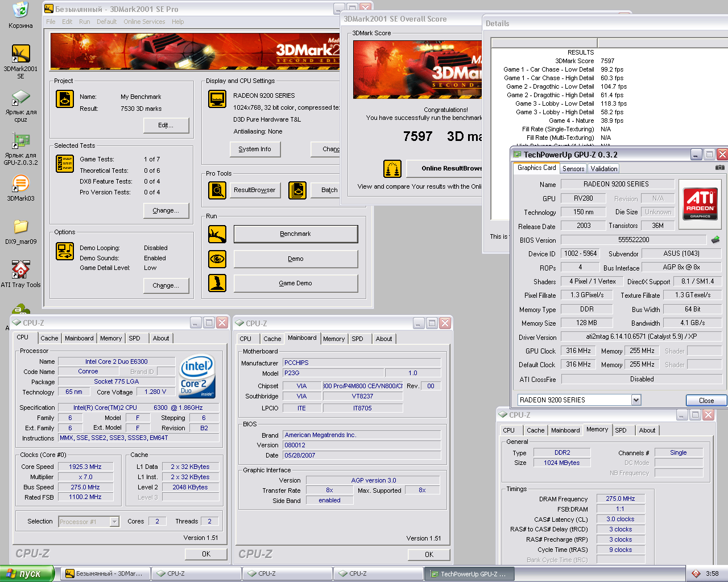Image resolution: width=728 pixels, height=582 pixels.
Task: Switch to SPD tab in left CPU-Z window
Action: coord(134,338)
